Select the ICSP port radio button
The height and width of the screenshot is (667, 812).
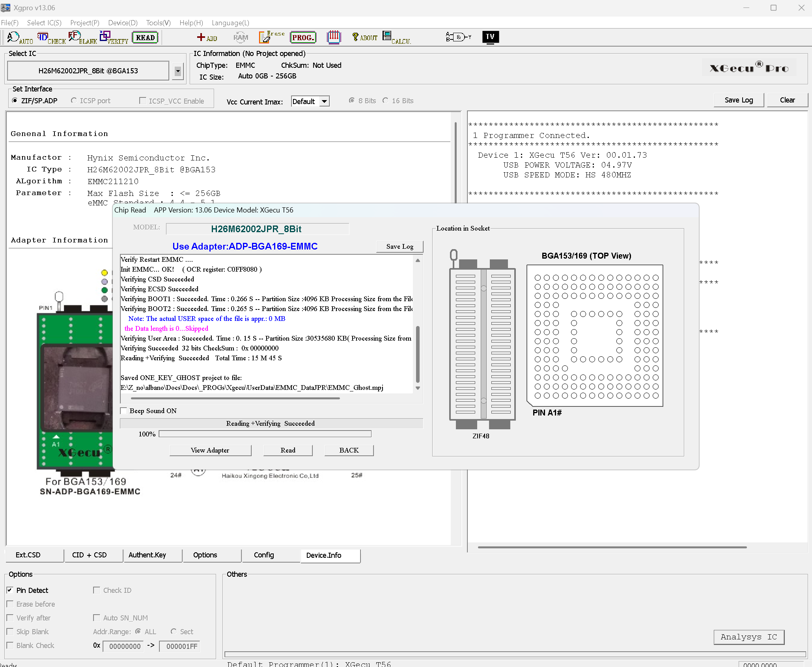click(74, 101)
